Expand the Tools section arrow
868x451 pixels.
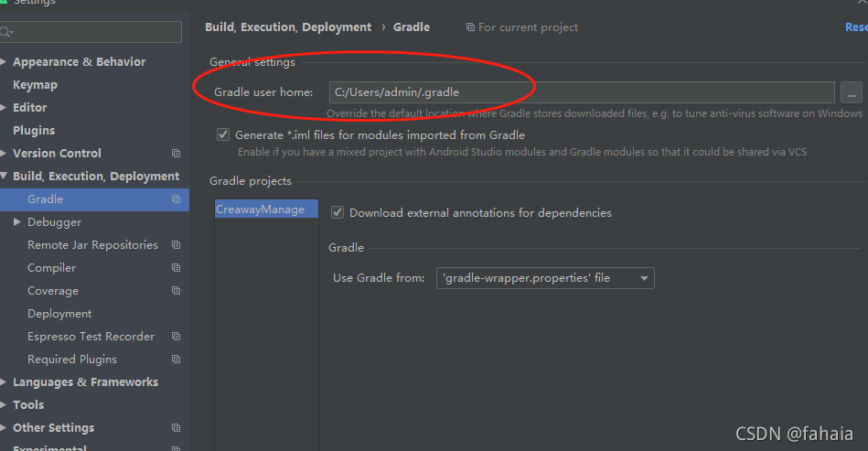pyautogui.click(x=4, y=405)
